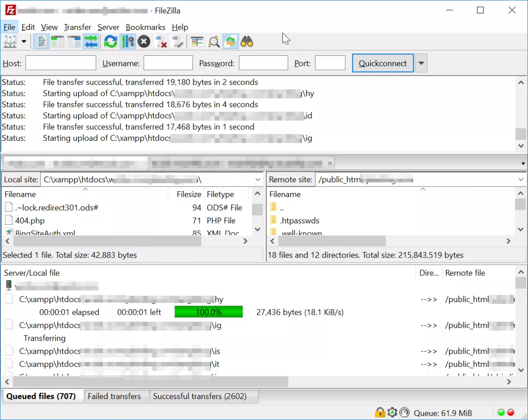Select the server icon in the transfer queue
Image resolution: width=528 pixels, height=420 pixels.
pos(8,285)
